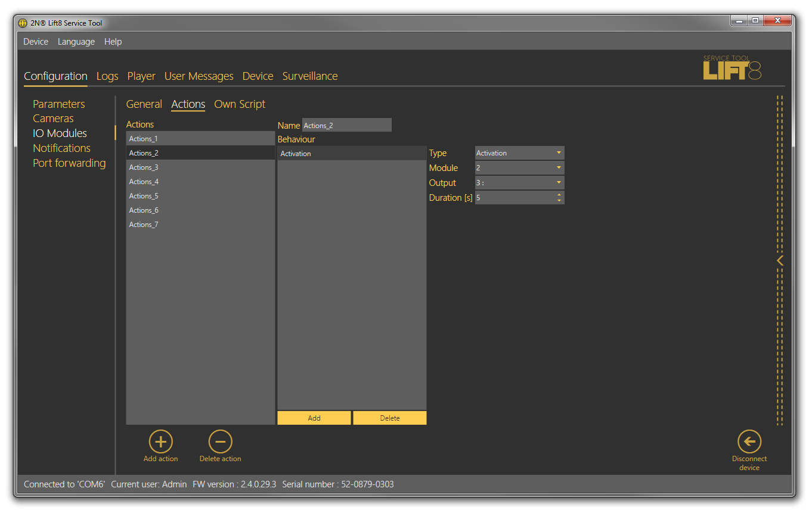Expand the right side panel chevron
The image size is (812, 510).
coord(780,261)
